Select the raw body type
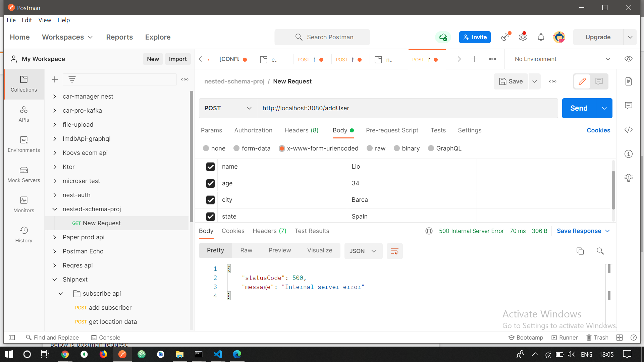The width and height of the screenshot is (644, 362). tap(370, 148)
